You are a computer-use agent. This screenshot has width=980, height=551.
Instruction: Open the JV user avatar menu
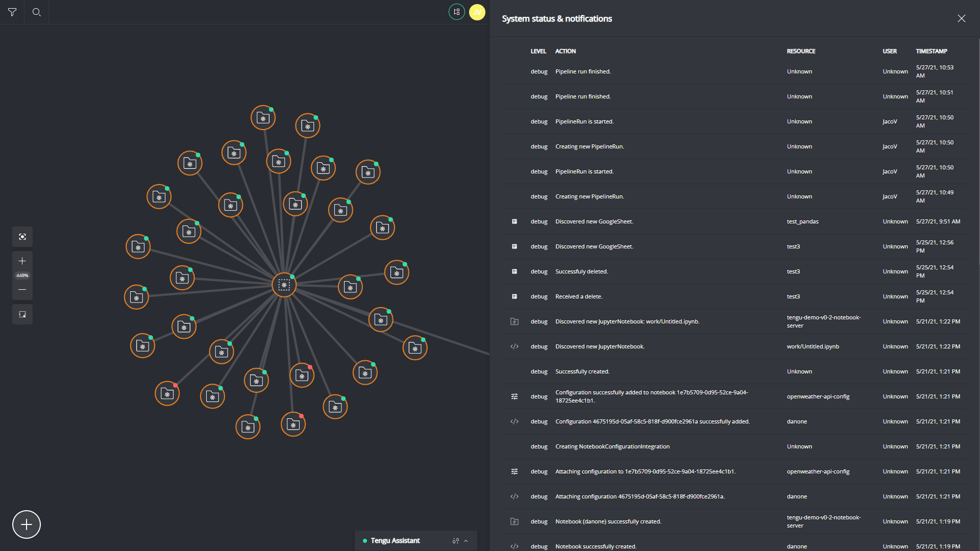(x=477, y=12)
